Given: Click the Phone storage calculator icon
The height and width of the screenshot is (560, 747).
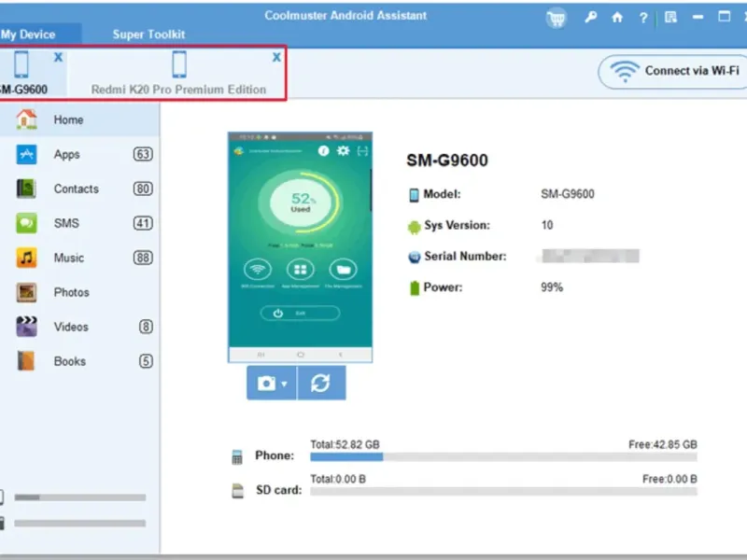Looking at the screenshot, I should tap(237, 457).
